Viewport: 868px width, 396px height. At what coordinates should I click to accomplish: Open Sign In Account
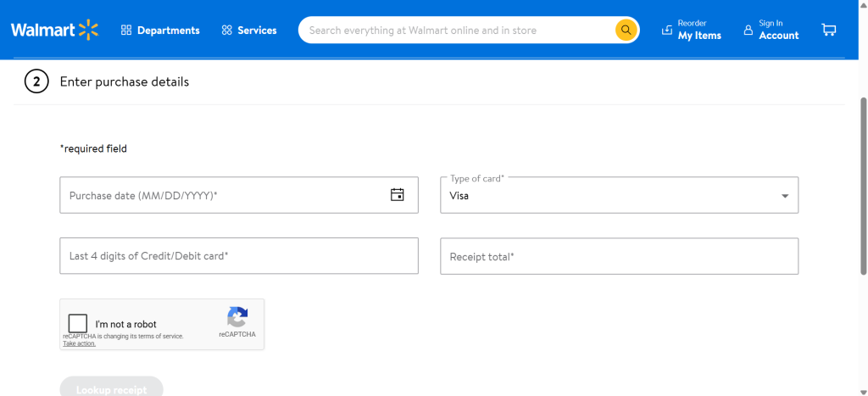coord(771,30)
